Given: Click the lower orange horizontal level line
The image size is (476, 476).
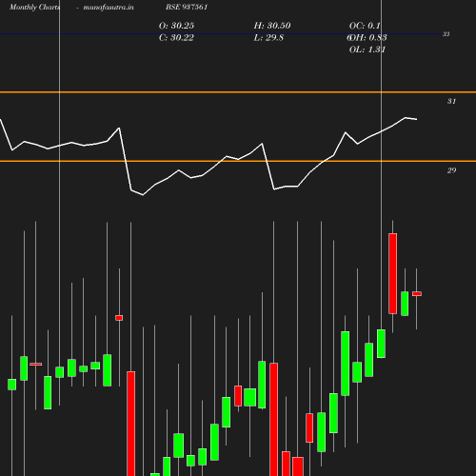Looking at the screenshot, I should (x=238, y=161).
